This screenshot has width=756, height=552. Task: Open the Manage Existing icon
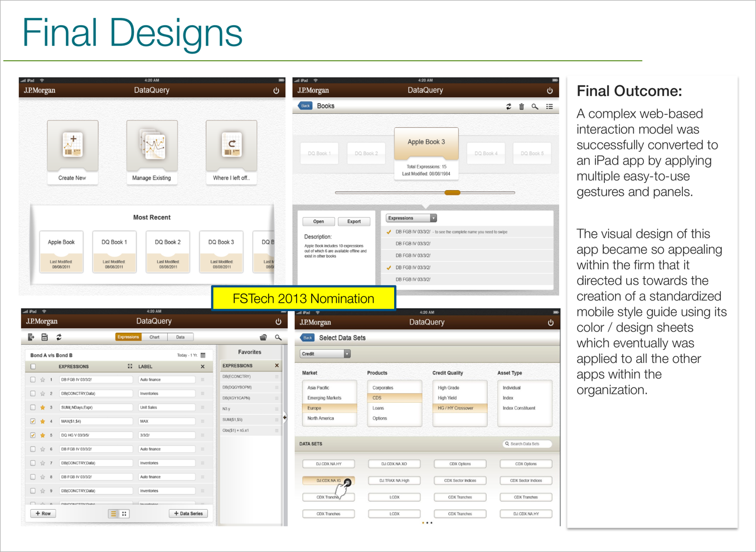tap(152, 145)
